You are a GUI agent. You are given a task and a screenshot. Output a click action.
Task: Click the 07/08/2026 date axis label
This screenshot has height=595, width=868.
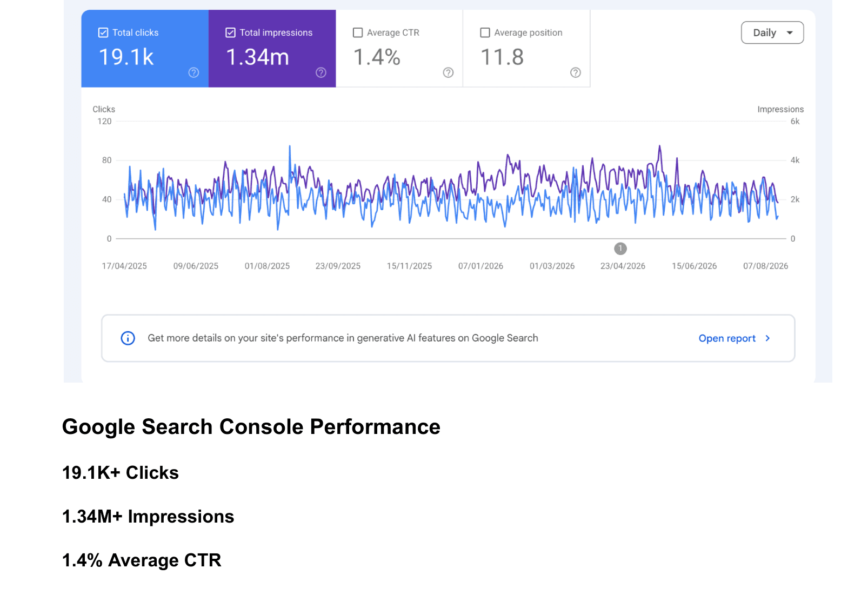click(x=765, y=266)
